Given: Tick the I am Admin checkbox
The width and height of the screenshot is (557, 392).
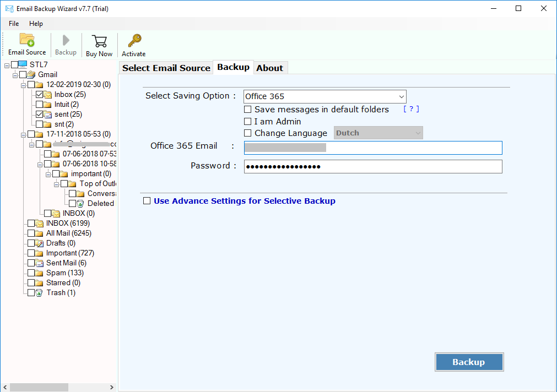Looking at the screenshot, I should click(x=247, y=122).
